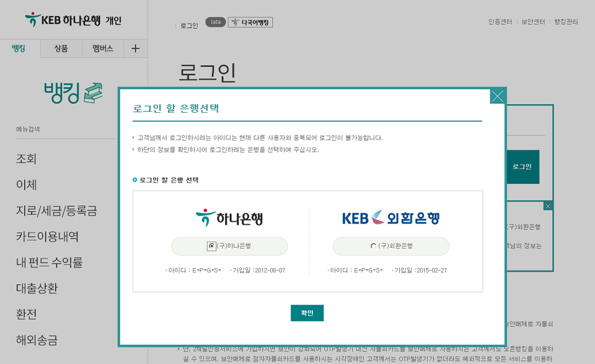595x364 pixels.
Task: Open the 해외송금 menu
Action: 37,340
